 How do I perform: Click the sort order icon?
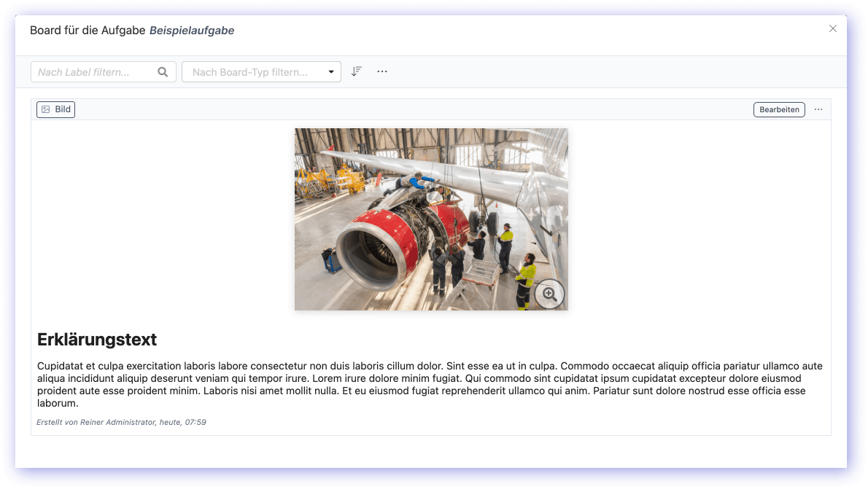[356, 71]
